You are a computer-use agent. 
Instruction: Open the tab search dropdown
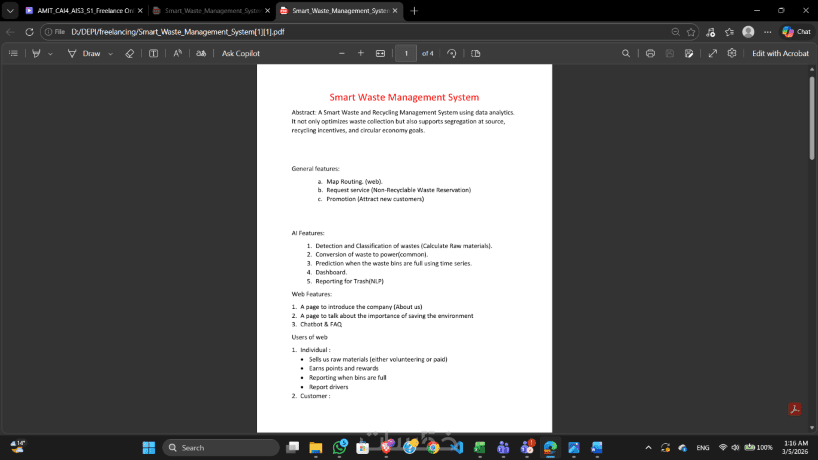click(10, 10)
